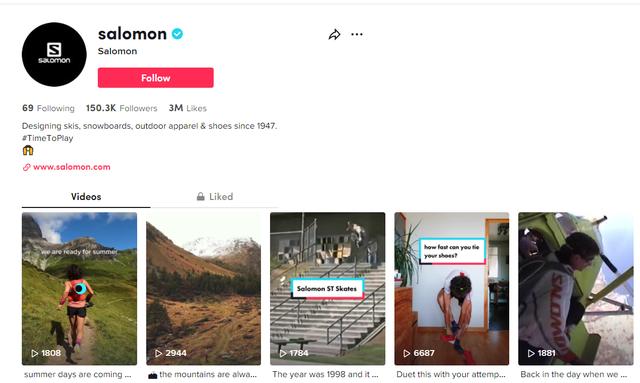Open the mountain landscape video with 2944 views
The height and width of the screenshot is (383, 640).
tap(203, 289)
